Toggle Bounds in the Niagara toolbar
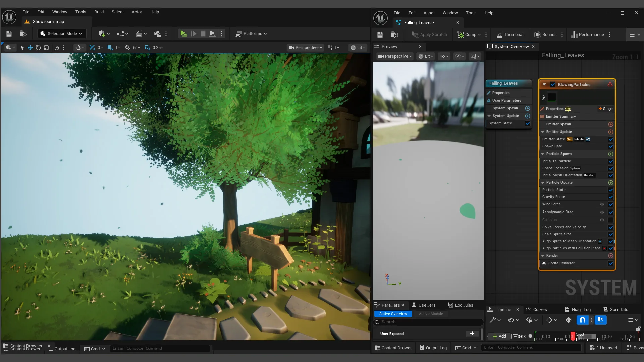 click(545, 35)
